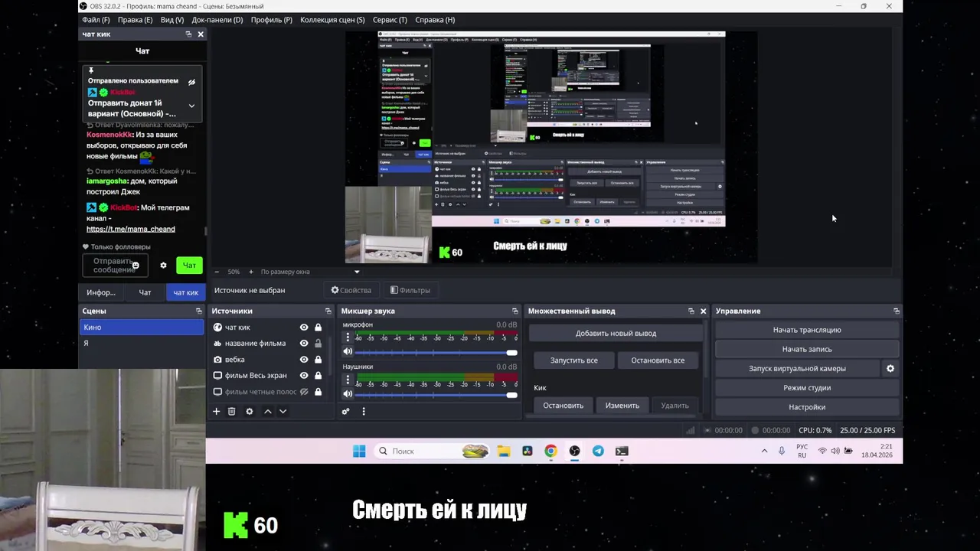
Task: Open audio mixer menu dots at panel bottom
Action: (x=364, y=412)
